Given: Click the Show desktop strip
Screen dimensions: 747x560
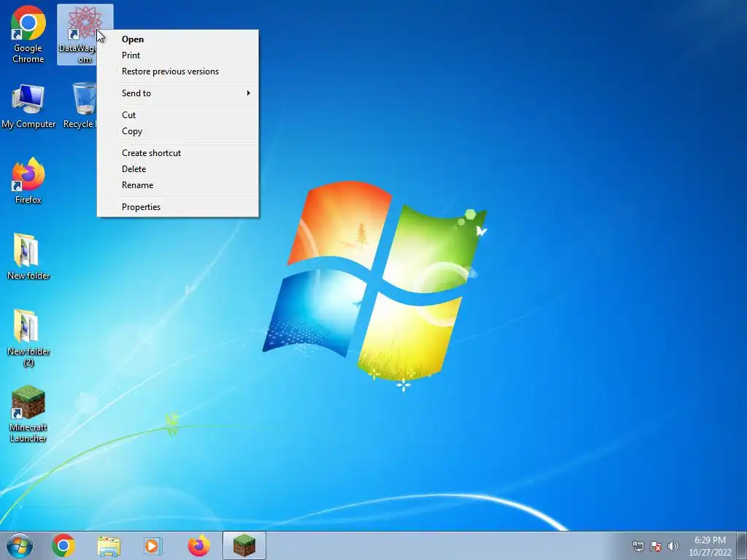Looking at the screenshot, I should click(x=742, y=545).
